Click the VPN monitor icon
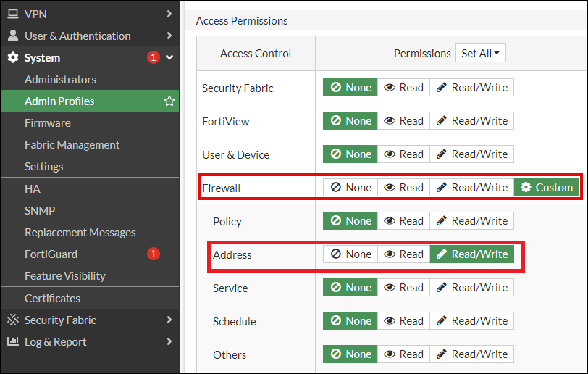This screenshot has height=374, width=588. click(x=12, y=14)
